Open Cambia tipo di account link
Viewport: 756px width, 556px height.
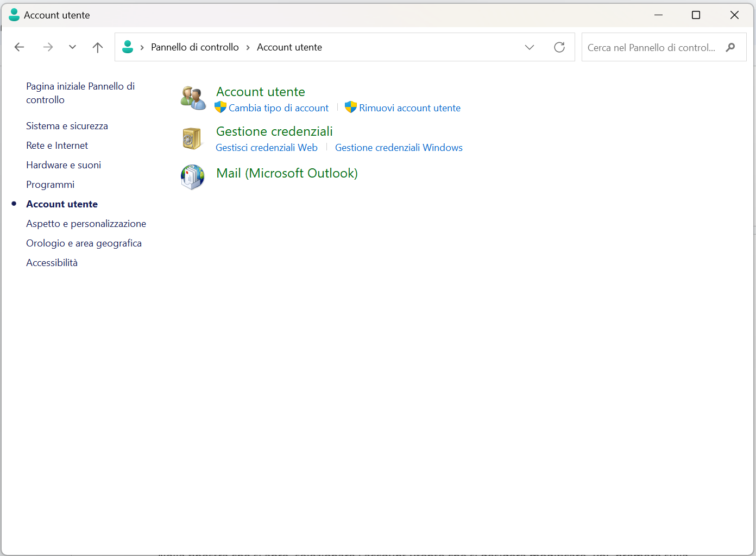(278, 108)
